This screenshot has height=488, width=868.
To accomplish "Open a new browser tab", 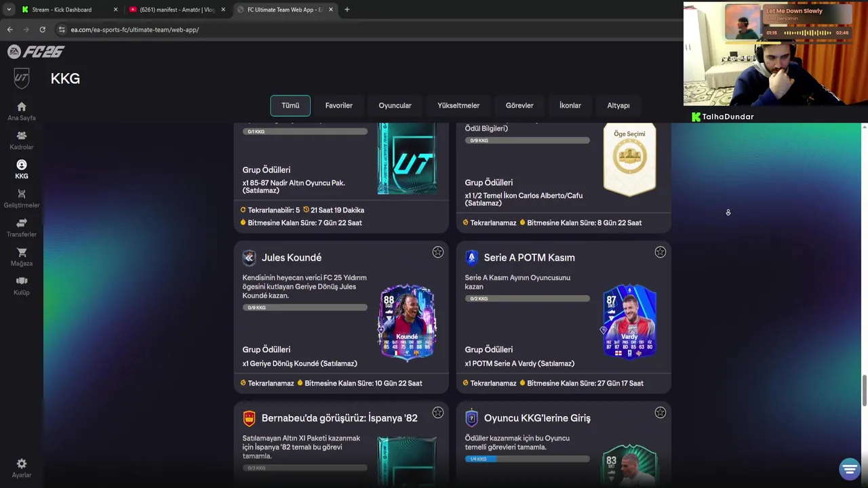I will tap(347, 9).
